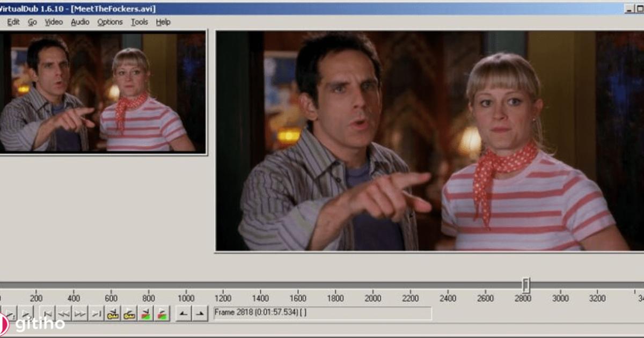Open the Tools menu
Image resolution: width=644 pixels, height=338 pixels.
[x=140, y=22]
